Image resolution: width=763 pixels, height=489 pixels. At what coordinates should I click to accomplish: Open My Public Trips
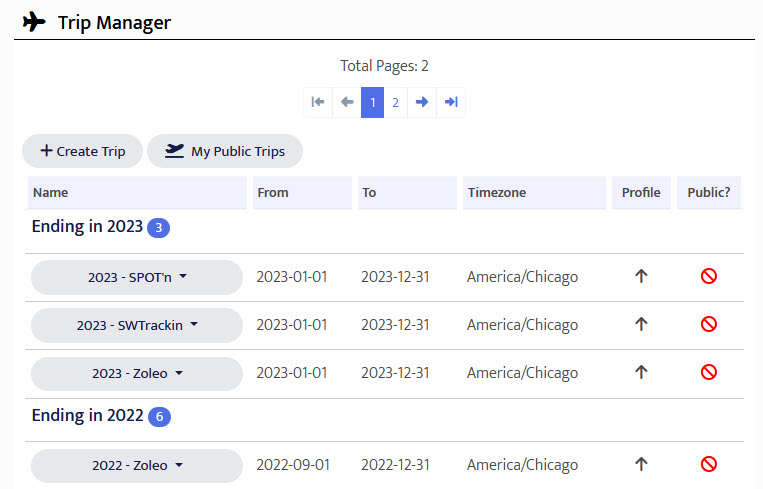point(225,151)
